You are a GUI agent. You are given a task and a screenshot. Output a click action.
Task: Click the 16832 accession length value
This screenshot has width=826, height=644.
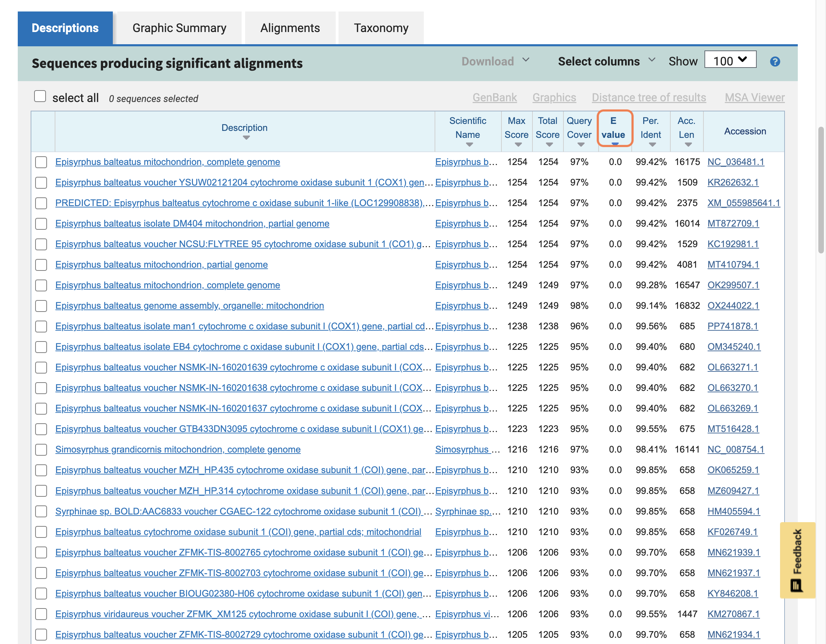pos(687,306)
